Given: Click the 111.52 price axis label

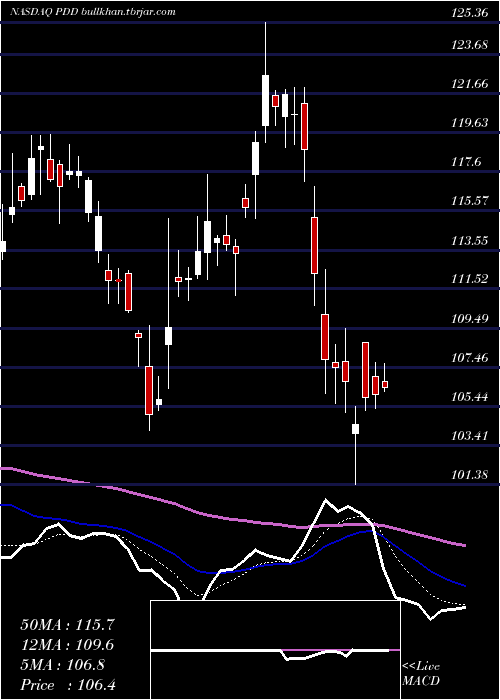Looking at the screenshot, I should 469,279.
